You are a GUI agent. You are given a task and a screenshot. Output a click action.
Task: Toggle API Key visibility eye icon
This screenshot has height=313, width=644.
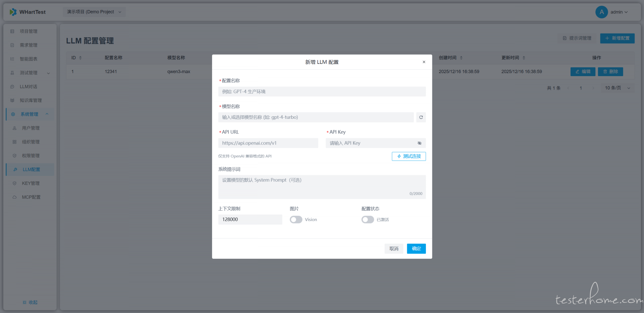pos(419,143)
